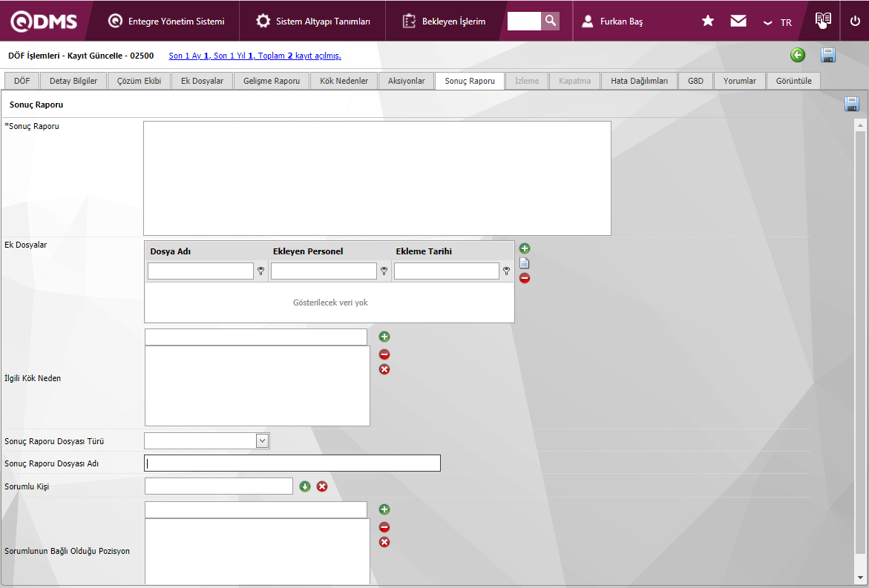Switch to the Gelişme Raporu tab
This screenshot has height=588, width=869.
pos(272,81)
